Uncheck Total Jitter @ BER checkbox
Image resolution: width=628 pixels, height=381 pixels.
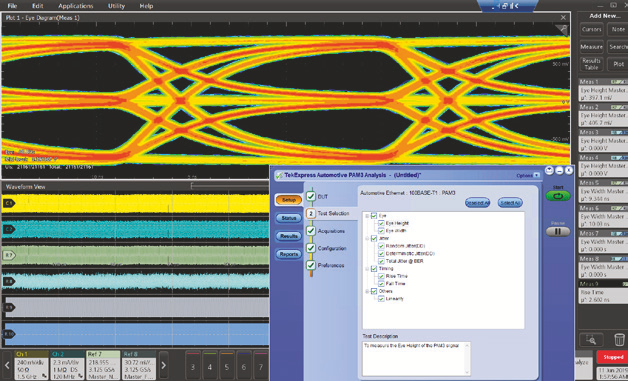pos(381,261)
